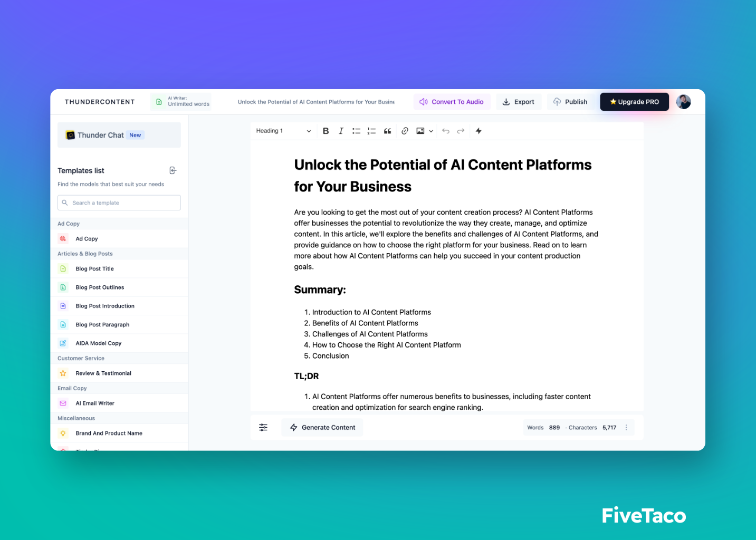Click the AIDA Model Copy pencil icon
The image size is (756, 540).
pyautogui.click(x=63, y=343)
